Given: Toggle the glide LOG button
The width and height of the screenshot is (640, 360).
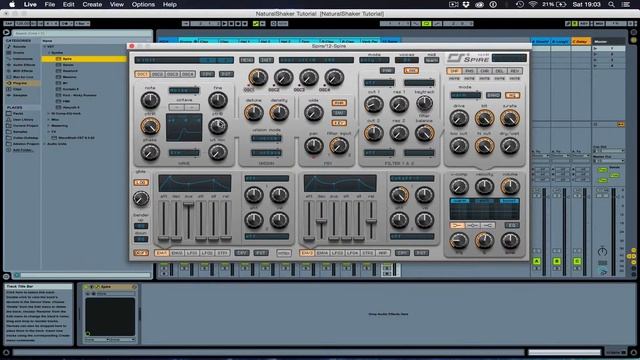Looking at the screenshot, I should coord(141,182).
